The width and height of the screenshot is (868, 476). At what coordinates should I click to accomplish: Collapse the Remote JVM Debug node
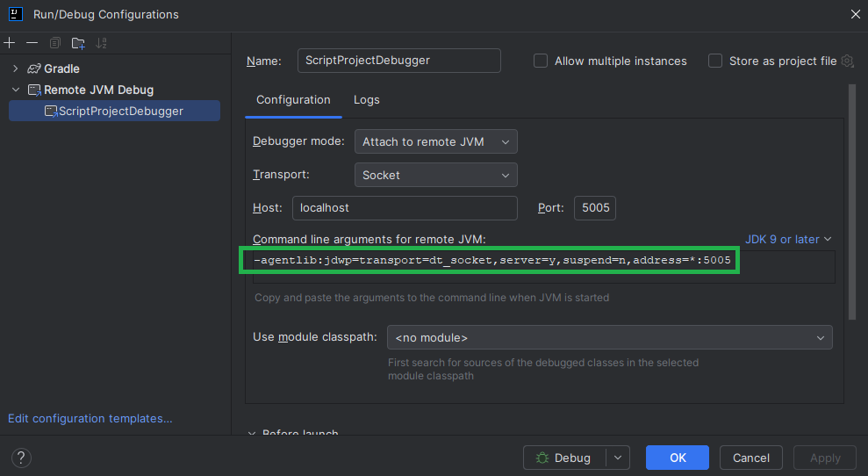pyautogui.click(x=16, y=90)
